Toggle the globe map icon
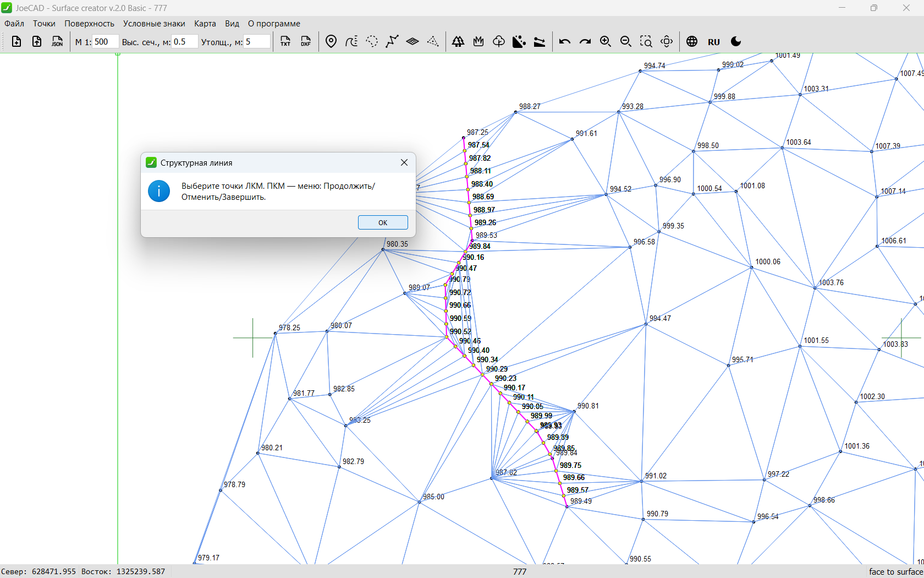This screenshot has width=924, height=578. pos(692,42)
